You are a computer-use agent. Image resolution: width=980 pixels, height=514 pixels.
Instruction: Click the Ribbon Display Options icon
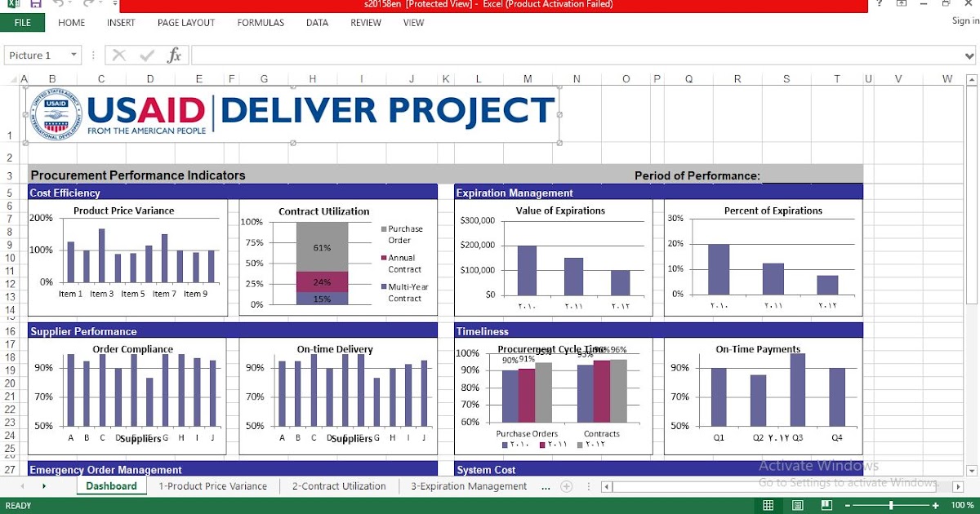pyautogui.click(x=902, y=6)
